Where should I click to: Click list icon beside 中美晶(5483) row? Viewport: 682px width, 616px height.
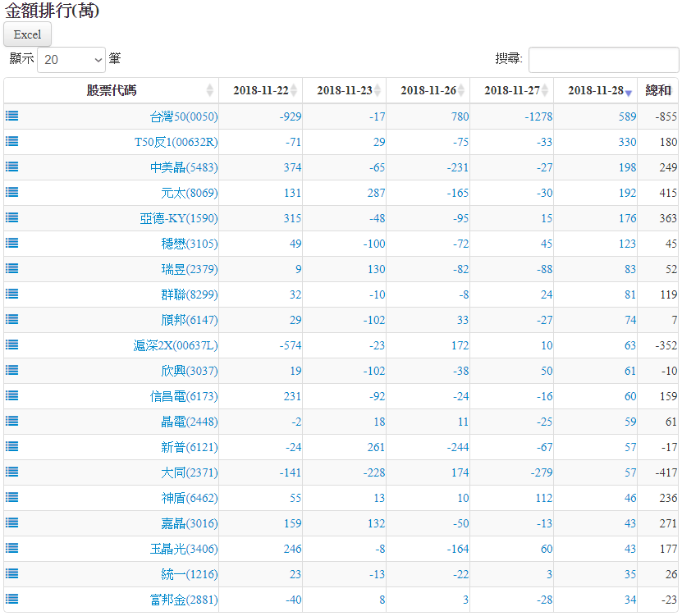point(12,167)
